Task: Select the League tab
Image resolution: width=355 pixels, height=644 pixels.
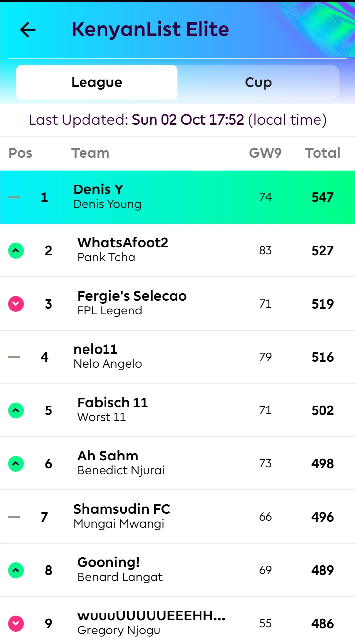Action: 97,82
